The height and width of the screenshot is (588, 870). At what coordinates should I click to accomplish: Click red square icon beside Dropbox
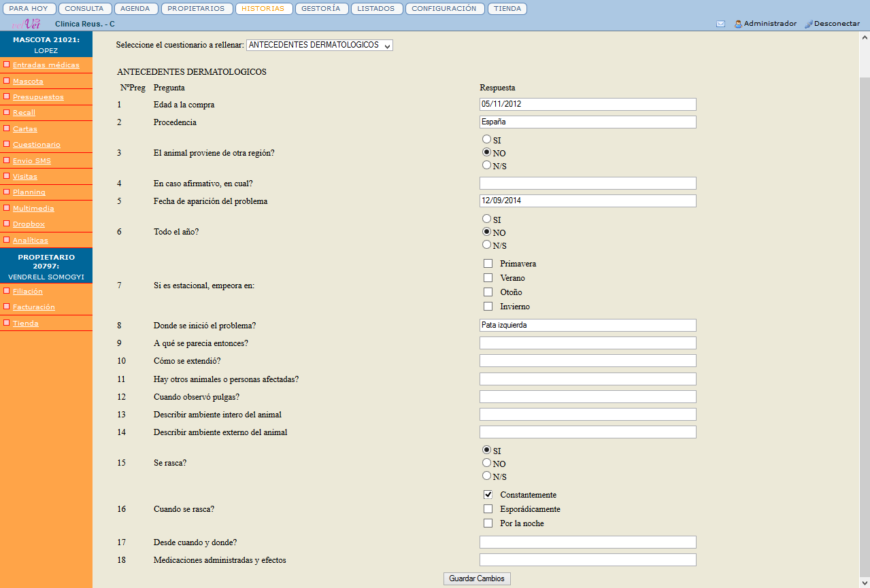tap(6, 224)
